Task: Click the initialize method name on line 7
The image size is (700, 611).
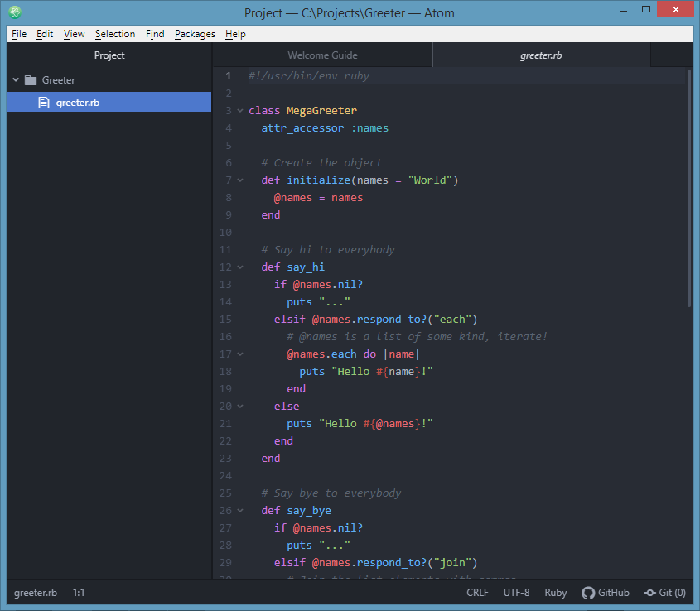Action: (319, 180)
